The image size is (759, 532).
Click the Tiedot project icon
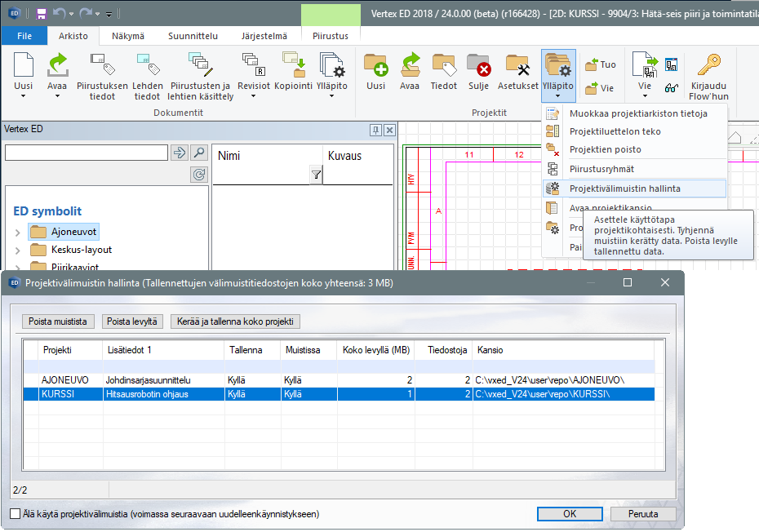[x=443, y=65]
